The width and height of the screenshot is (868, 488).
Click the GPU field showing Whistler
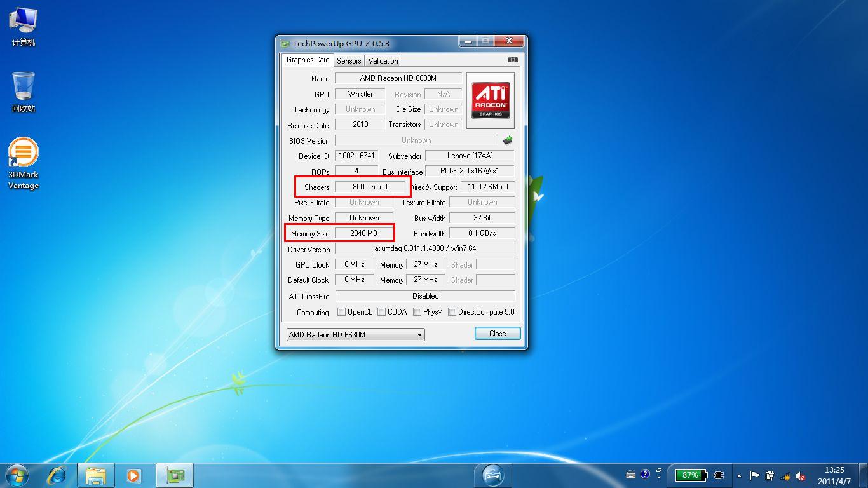pos(360,94)
